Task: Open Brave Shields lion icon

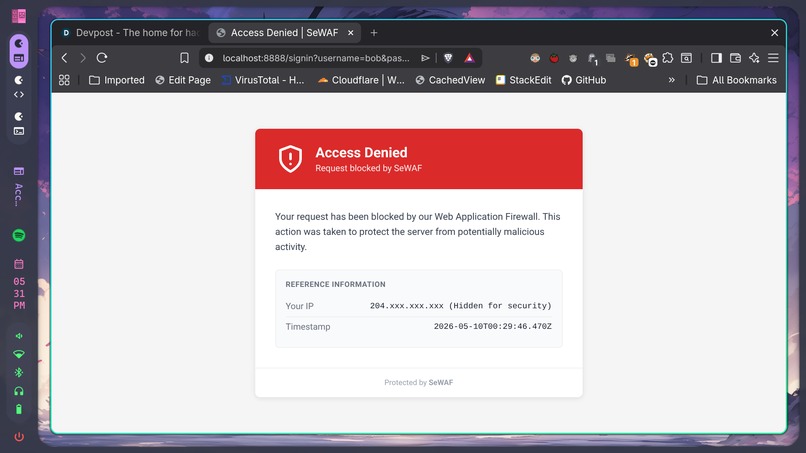Action: coord(448,58)
